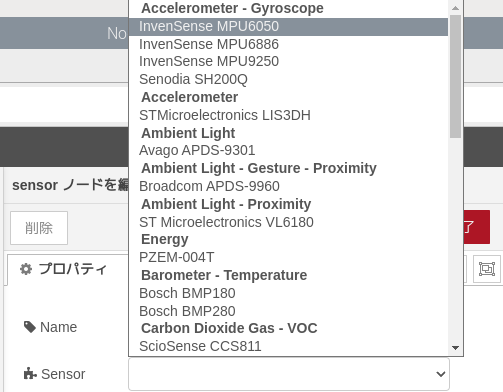Pick Bosch BMP180 from the list
The image size is (503, 392).
[288, 293]
